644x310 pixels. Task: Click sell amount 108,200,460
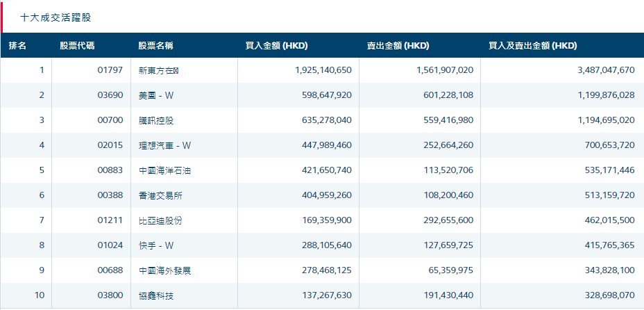[x=448, y=195]
